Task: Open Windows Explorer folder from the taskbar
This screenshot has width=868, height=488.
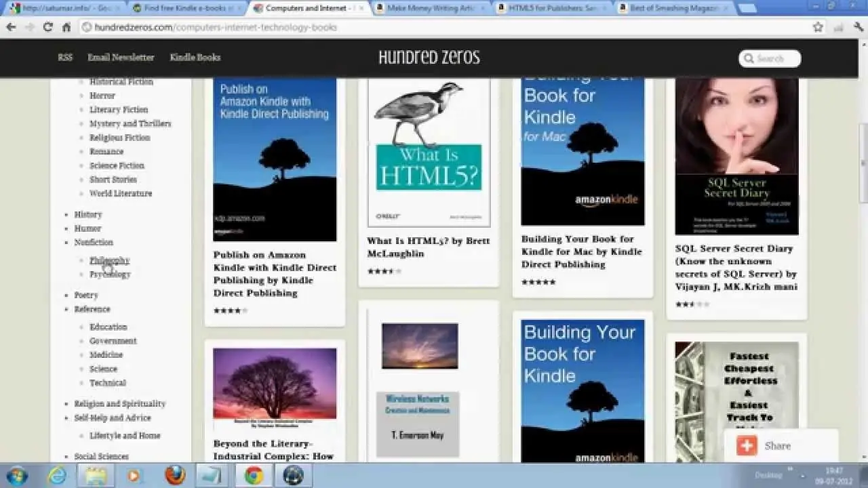Action: click(96, 475)
